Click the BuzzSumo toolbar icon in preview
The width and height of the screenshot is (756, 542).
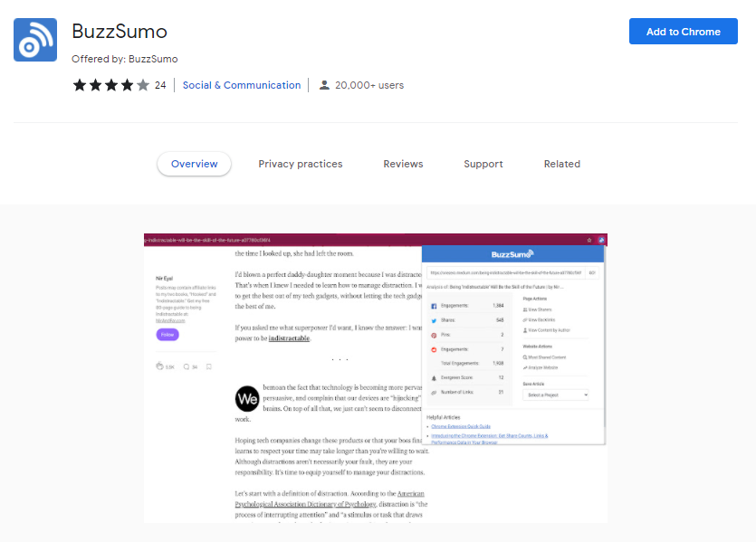(602, 240)
